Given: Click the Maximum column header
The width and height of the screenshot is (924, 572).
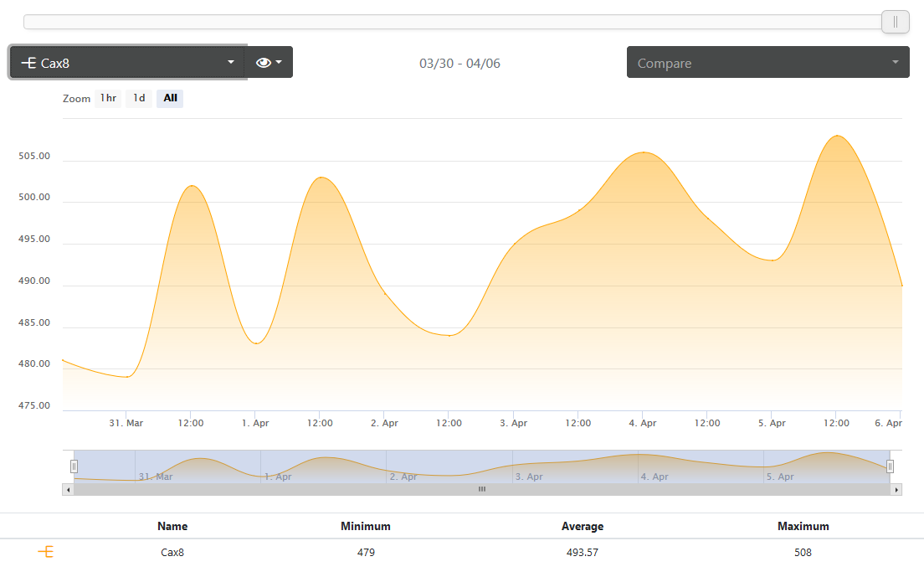Looking at the screenshot, I should point(803,526).
